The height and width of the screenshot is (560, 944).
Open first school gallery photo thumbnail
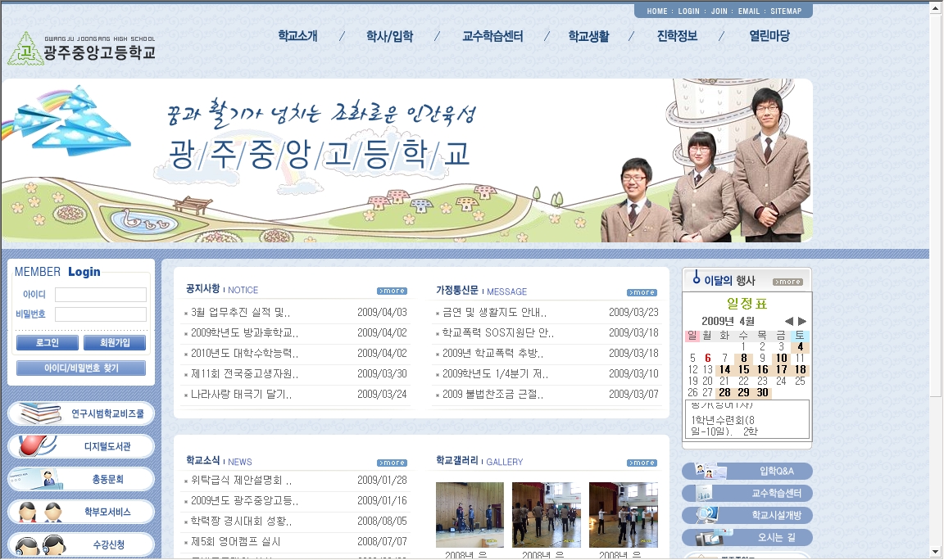click(470, 514)
